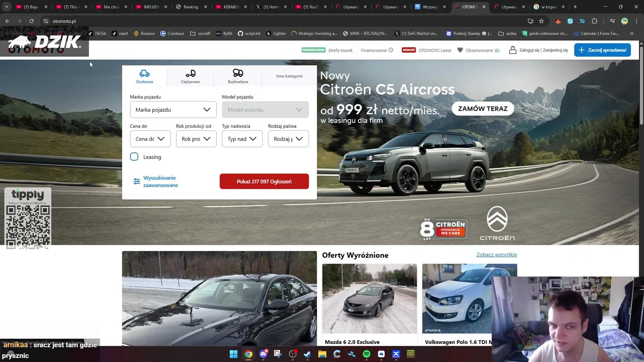This screenshot has height=362, width=644.
Task: Switch to the Budowlane machinery tab
Action: [x=238, y=76]
